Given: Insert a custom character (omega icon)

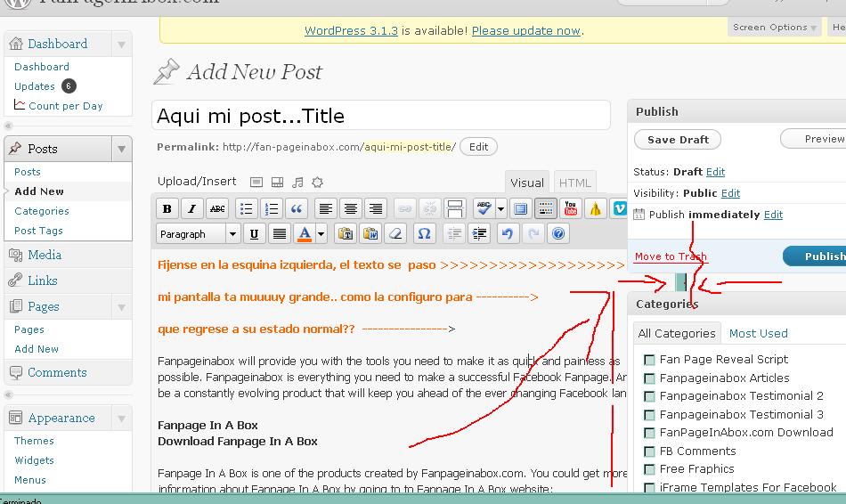Looking at the screenshot, I should tap(424, 234).
